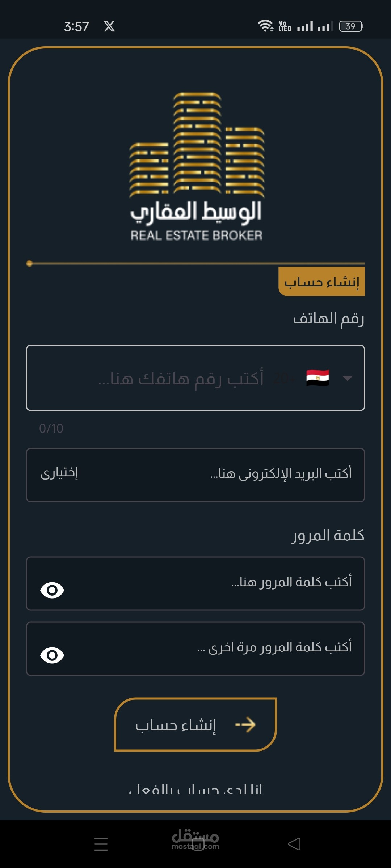Open country code dropdown arrow
Image resolution: width=391 pixels, height=868 pixels.
click(347, 378)
